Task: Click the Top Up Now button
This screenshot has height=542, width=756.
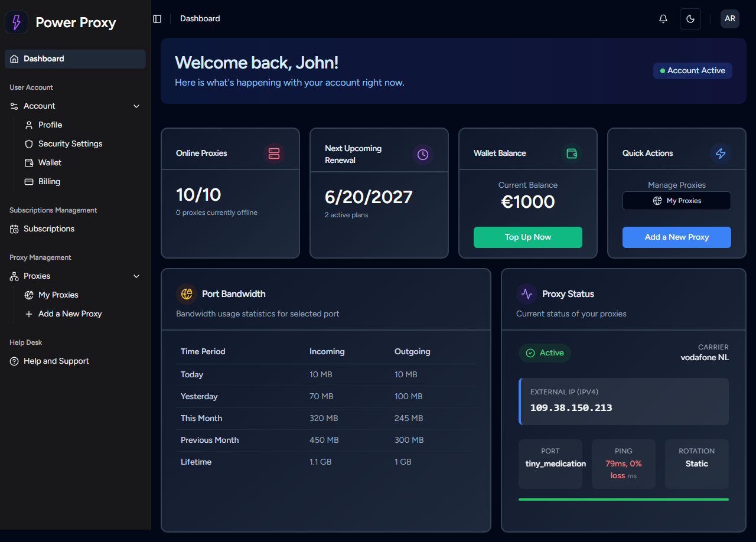Action: (528, 237)
